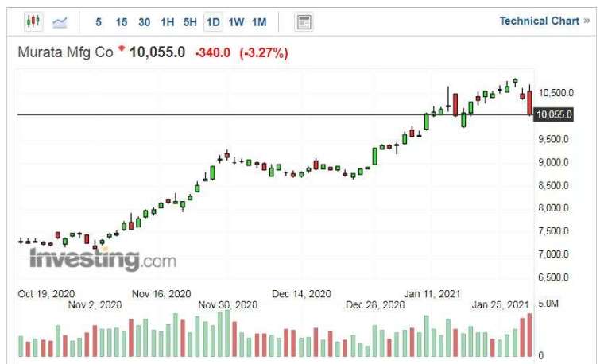Select the 1M timeframe
Image resolution: width=604 pixels, height=364 pixels.
259,22
